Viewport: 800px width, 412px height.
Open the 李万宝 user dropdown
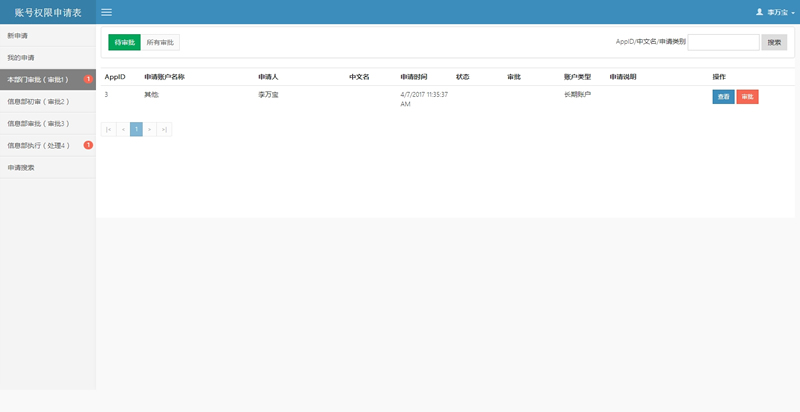point(775,12)
